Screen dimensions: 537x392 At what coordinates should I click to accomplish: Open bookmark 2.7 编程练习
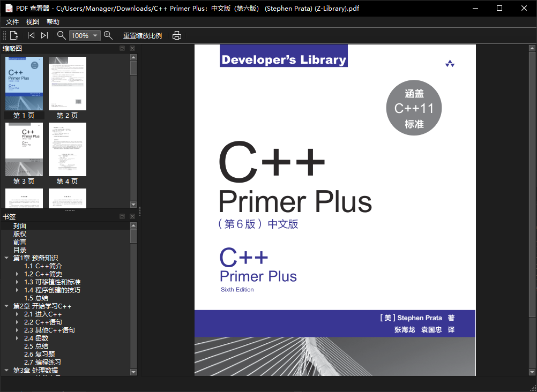coord(42,362)
